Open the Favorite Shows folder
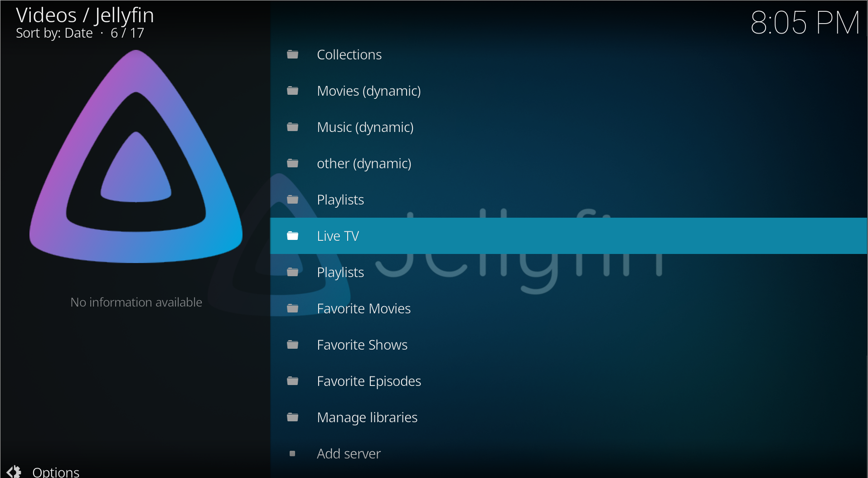The height and width of the screenshot is (478, 868). click(362, 345)
